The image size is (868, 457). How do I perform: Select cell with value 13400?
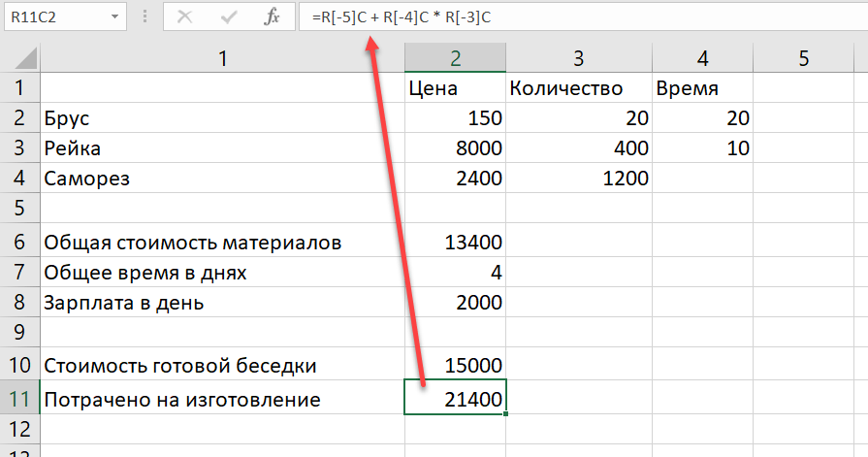pyautogui.click(x=455, y=243)
